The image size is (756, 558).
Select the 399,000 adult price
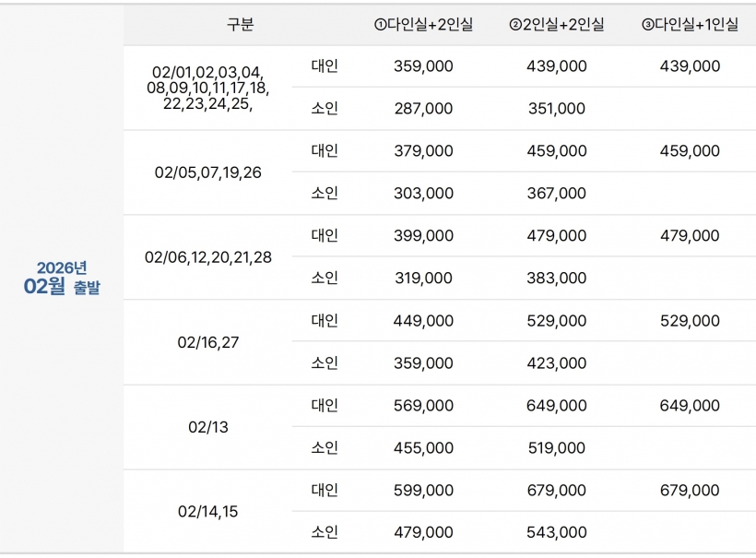click(x=423, y=236)
